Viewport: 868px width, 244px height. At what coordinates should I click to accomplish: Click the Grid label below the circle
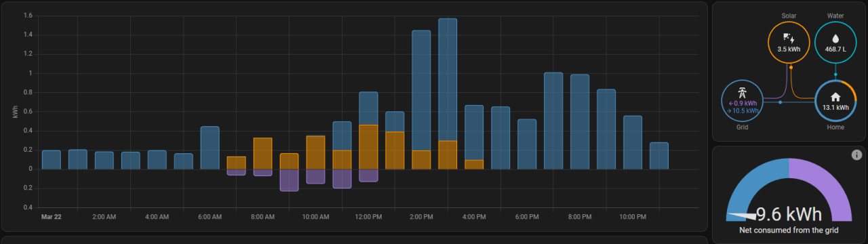pos(743,127)
